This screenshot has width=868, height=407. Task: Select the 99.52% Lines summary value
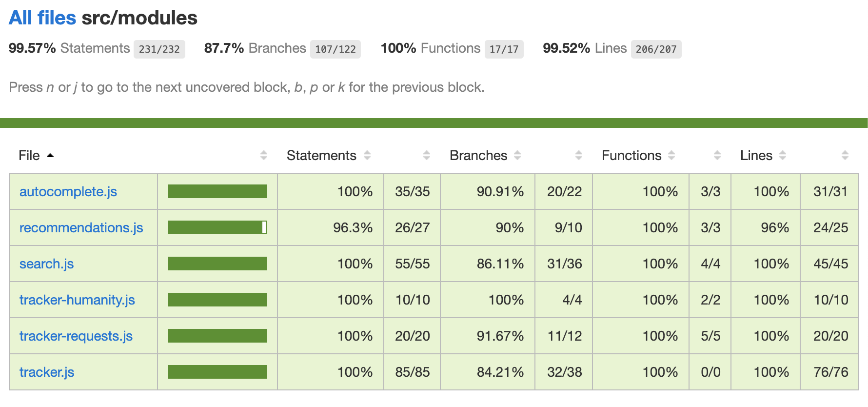(567, 48)
